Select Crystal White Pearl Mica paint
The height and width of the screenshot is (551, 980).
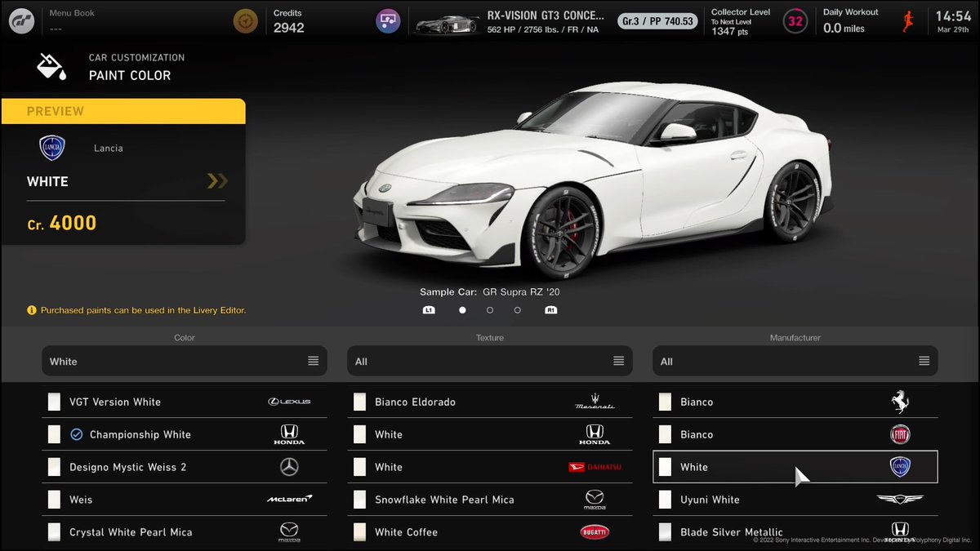point(185,532)
